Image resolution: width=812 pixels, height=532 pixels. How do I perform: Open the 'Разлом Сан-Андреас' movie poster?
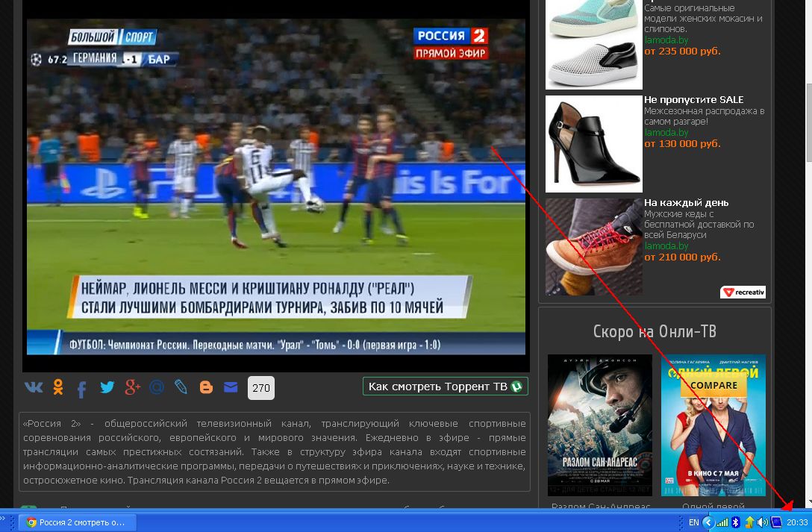tap(600, 425)
